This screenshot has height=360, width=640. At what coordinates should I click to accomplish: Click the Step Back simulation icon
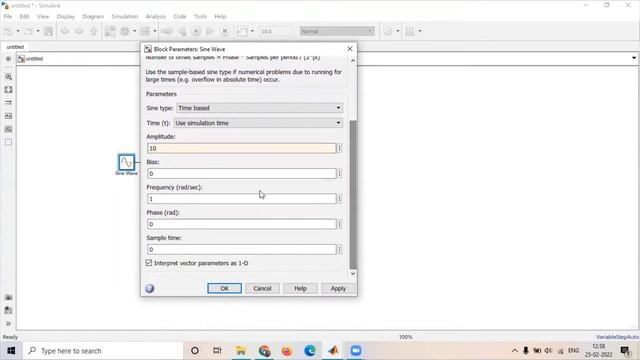[x=182, y=31]
